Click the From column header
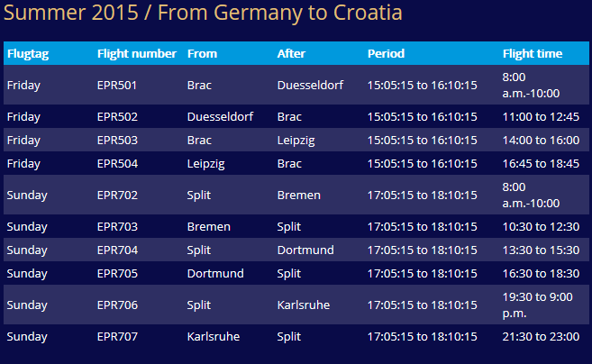592x364 pixels. pyautogui.click(x=203, y=54)
